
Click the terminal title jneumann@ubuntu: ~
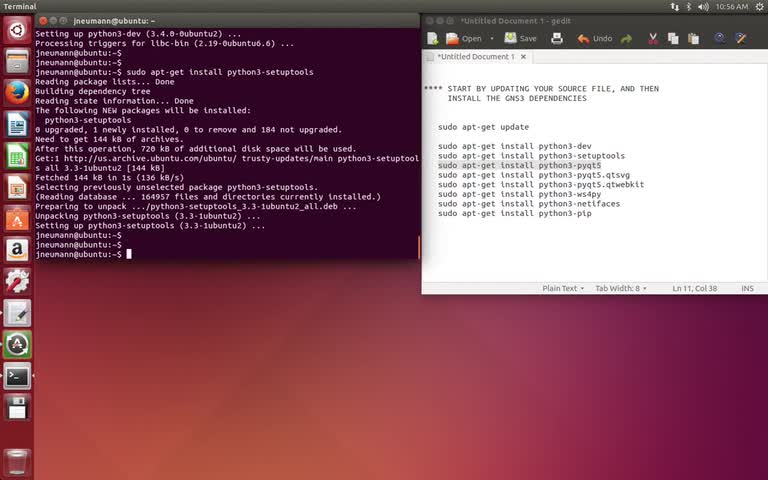click(x=114, y=21)
